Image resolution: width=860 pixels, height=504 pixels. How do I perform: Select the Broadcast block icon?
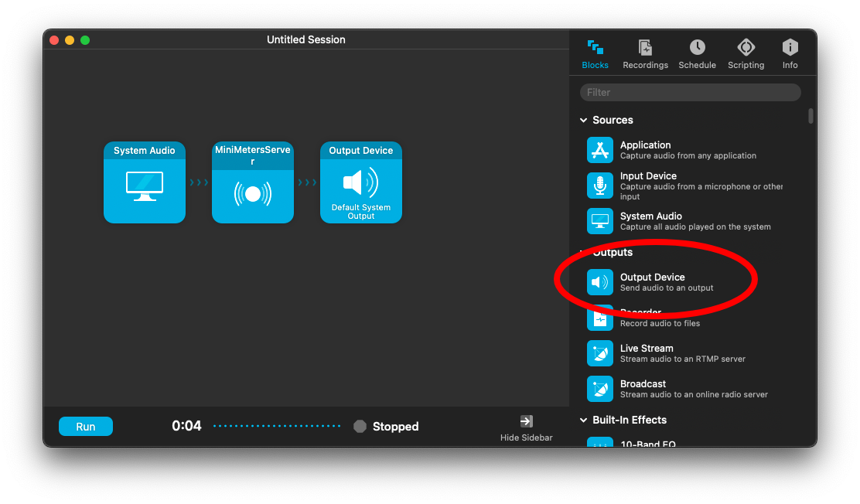coord(600,389)
